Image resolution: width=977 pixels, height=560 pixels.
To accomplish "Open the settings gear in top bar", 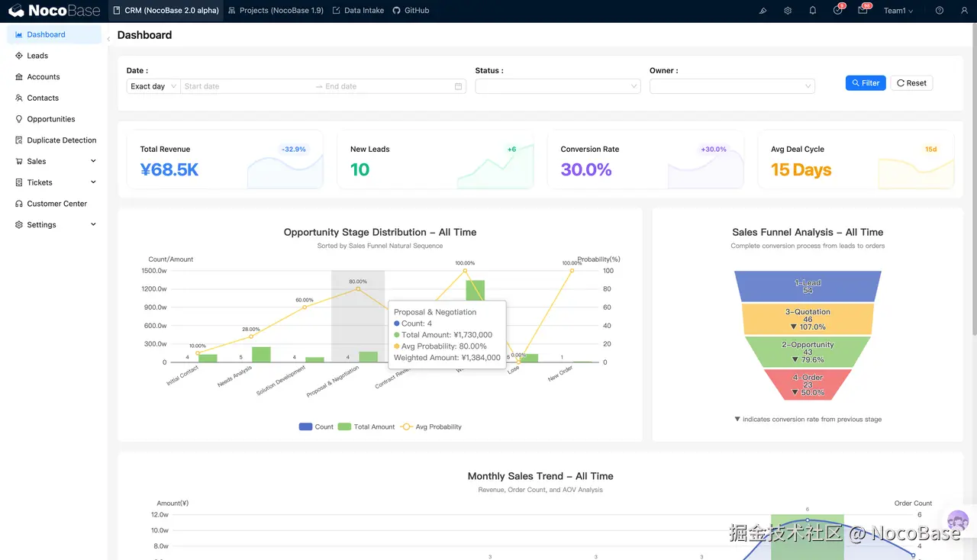I will pos(788,11).
